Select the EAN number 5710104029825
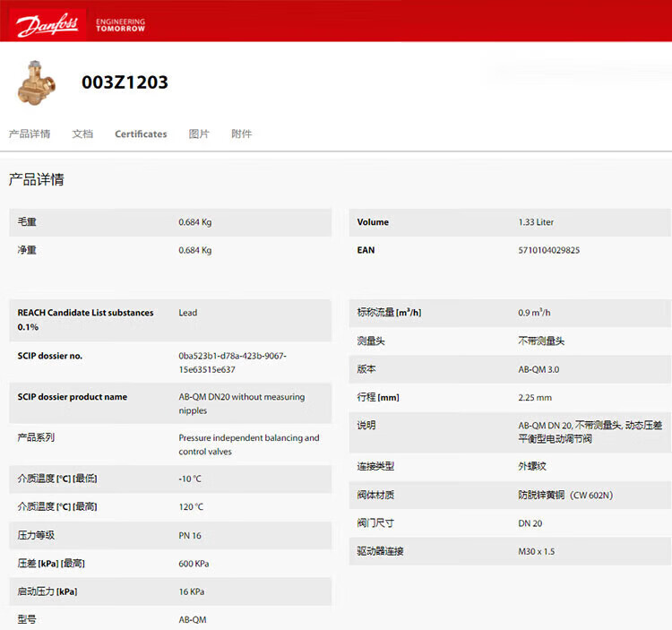 pyautogui.click(x=548, y=250)
